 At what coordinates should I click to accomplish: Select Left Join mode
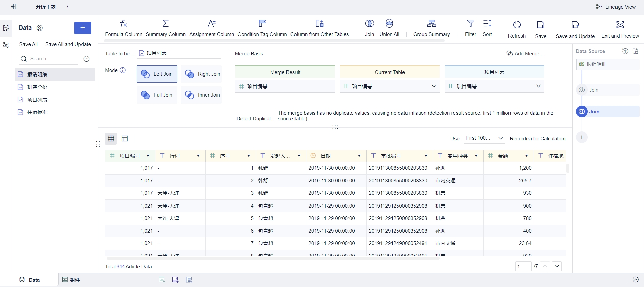[x=157, y=74]
